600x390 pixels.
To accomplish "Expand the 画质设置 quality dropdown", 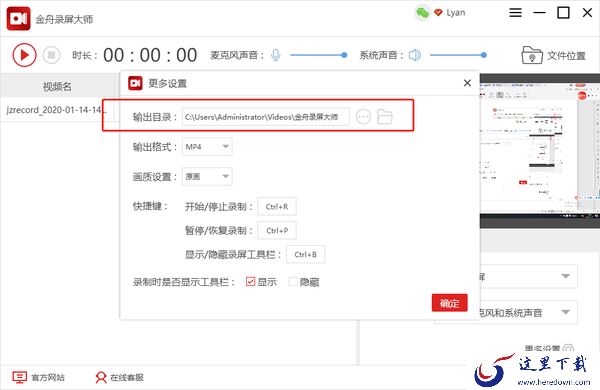I will (207, 176).
